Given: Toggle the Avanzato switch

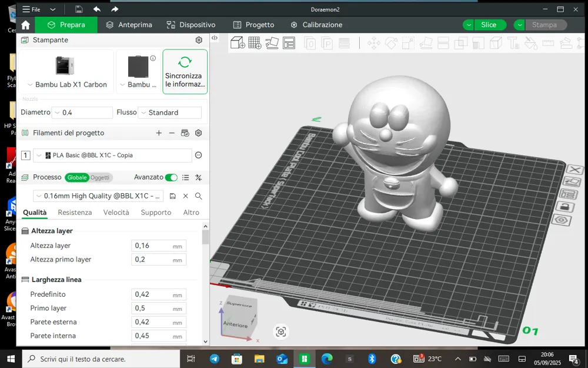Looking at the screenshot, I should [x=171, y=177].
